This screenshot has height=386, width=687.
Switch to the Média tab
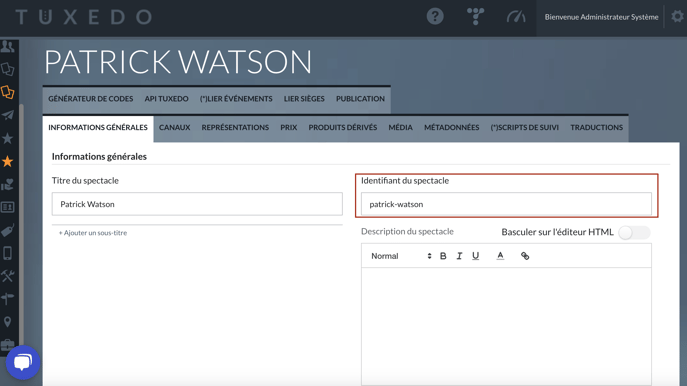pos(400,127)
